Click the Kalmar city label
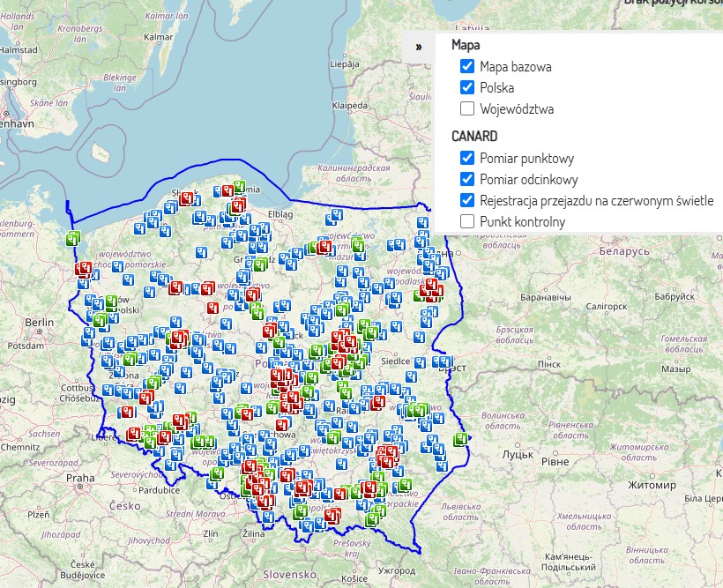 coord(159,37)
